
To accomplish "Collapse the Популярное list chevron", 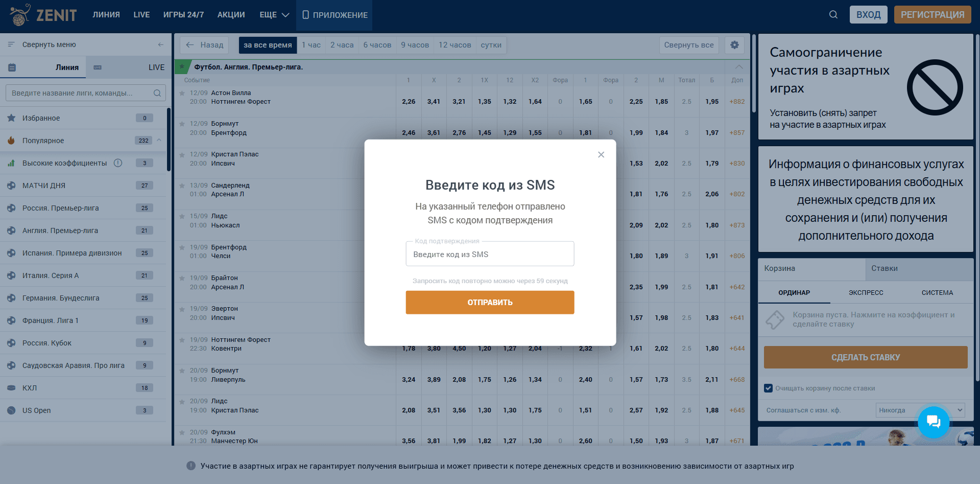I will (x=159, y=140).
